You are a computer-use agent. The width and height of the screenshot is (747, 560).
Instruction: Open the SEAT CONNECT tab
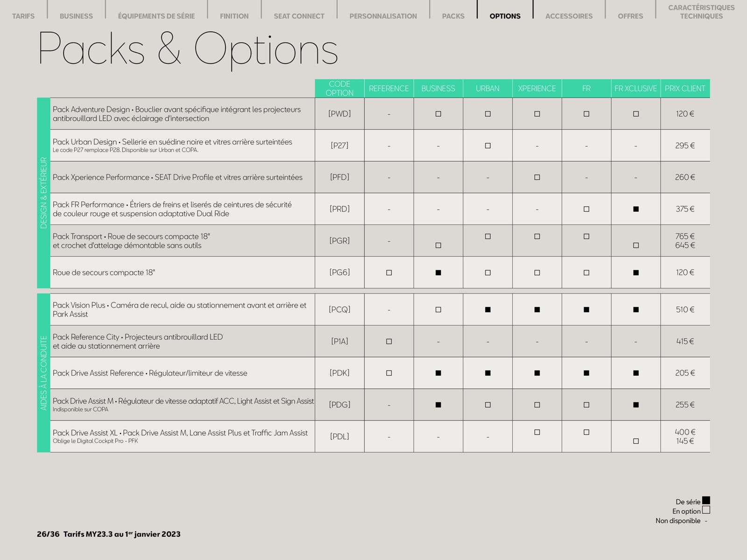point(299,16)
